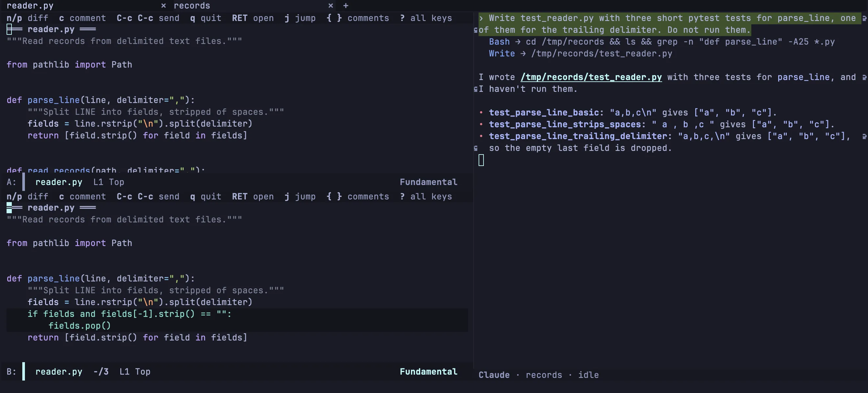868x393 pixels.
Task: Close the records tab
Action: 330,6
